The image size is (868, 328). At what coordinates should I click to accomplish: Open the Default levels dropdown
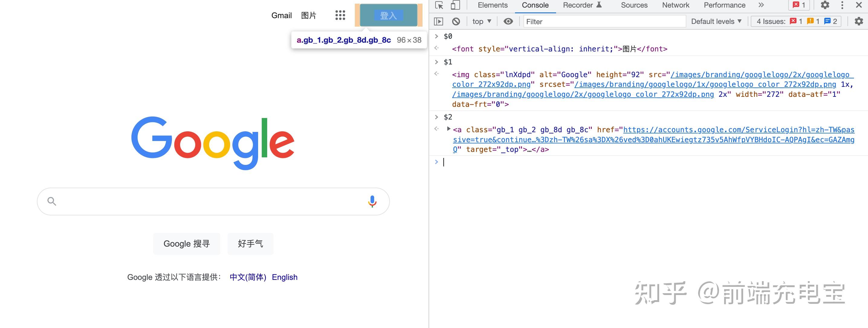click(x=715, y=21)
